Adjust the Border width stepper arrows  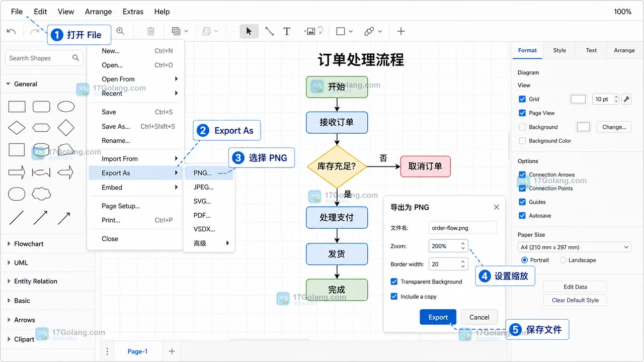[x=463, y=264]
